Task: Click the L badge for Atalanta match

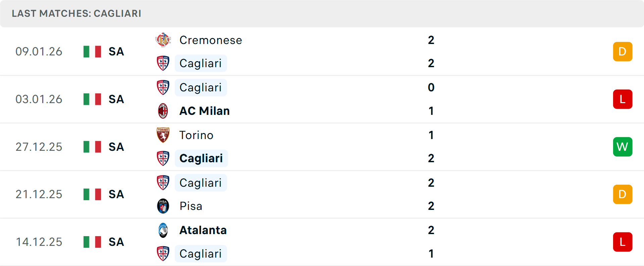Action: pyautogui.click(x=623, y=242)
